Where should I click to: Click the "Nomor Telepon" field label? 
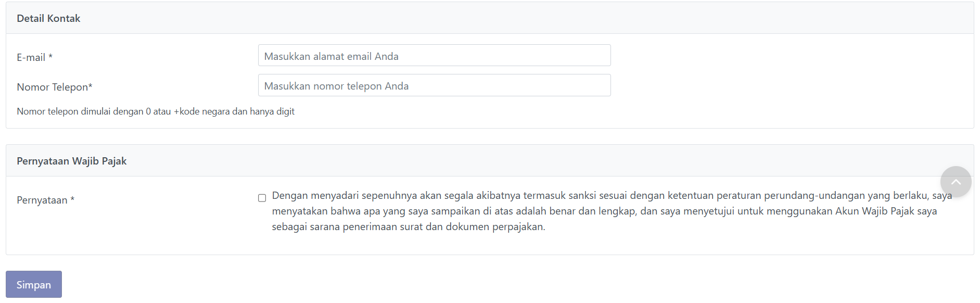click(52, 87)
